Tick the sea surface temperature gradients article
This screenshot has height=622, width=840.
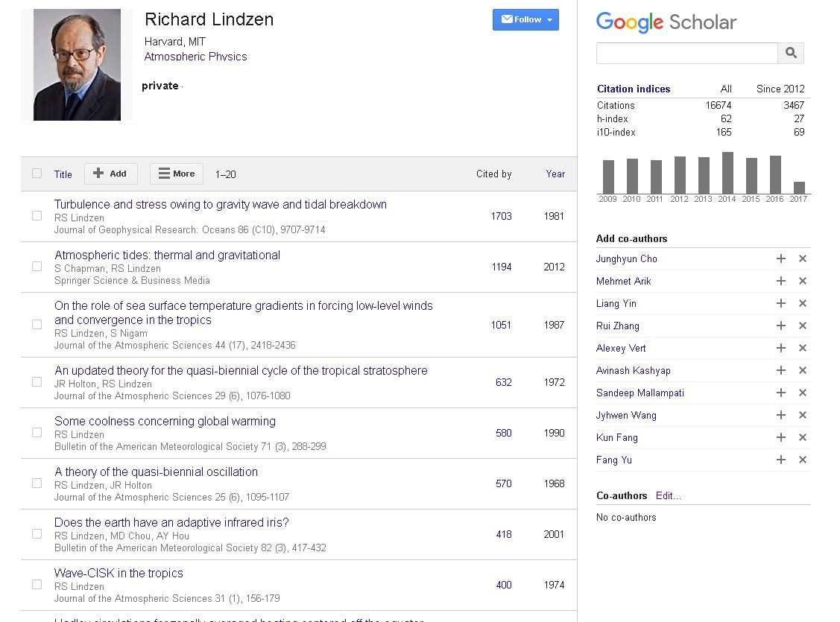click(37, 324)
